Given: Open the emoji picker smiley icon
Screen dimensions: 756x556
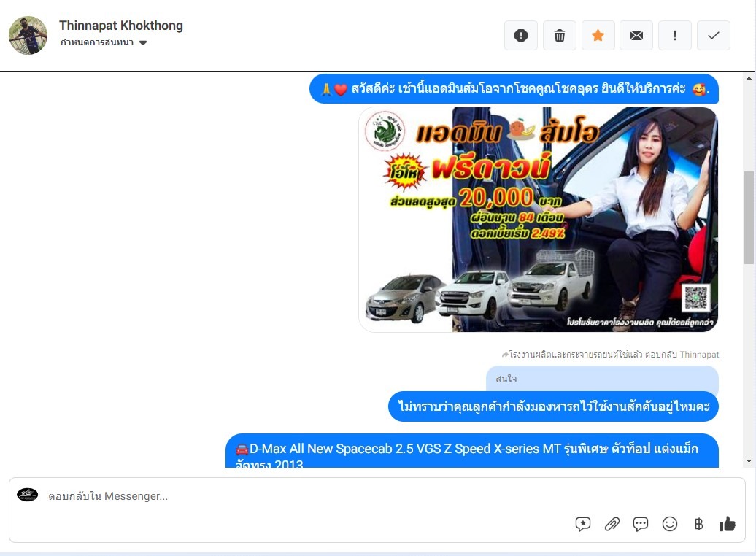Looking at the screenshot, I should click(670, 524).
